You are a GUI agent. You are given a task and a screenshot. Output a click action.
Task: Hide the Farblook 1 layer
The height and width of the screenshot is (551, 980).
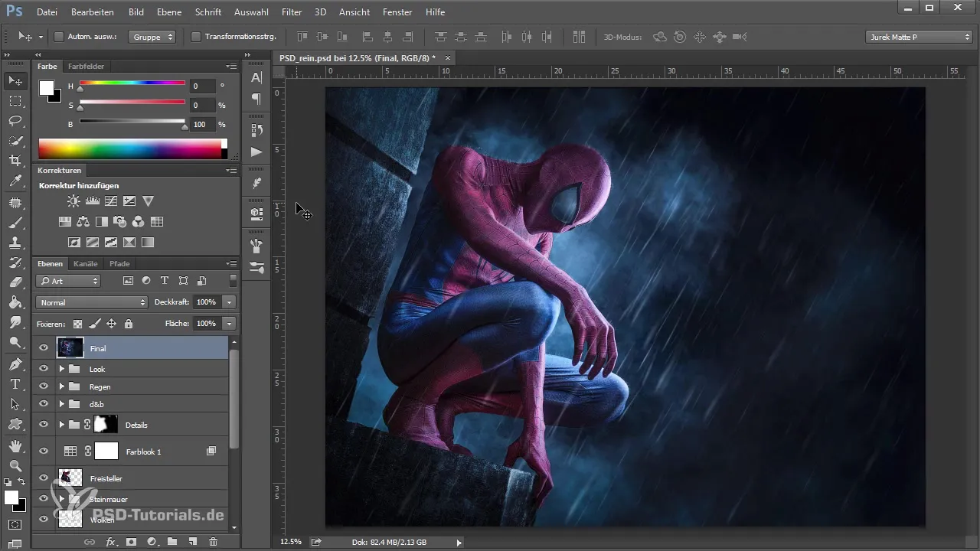click(44, 452)
